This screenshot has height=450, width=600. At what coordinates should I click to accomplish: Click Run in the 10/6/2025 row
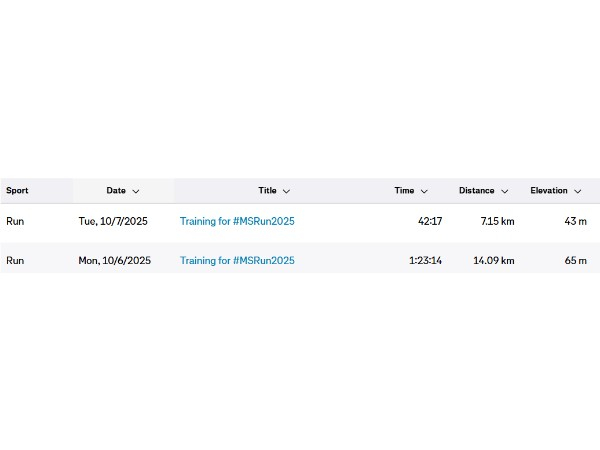click(x=15, y=261)
